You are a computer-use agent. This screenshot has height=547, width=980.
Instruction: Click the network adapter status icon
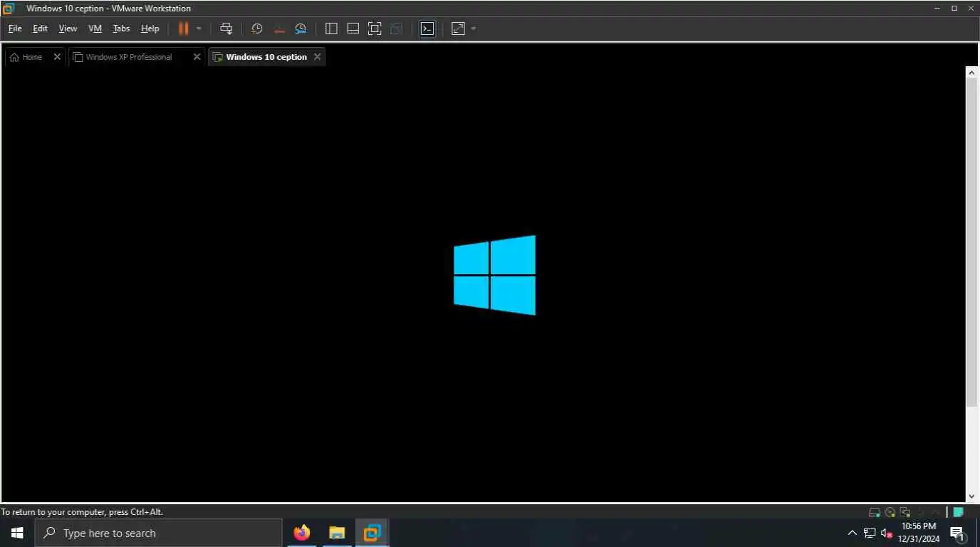(905, 512)
